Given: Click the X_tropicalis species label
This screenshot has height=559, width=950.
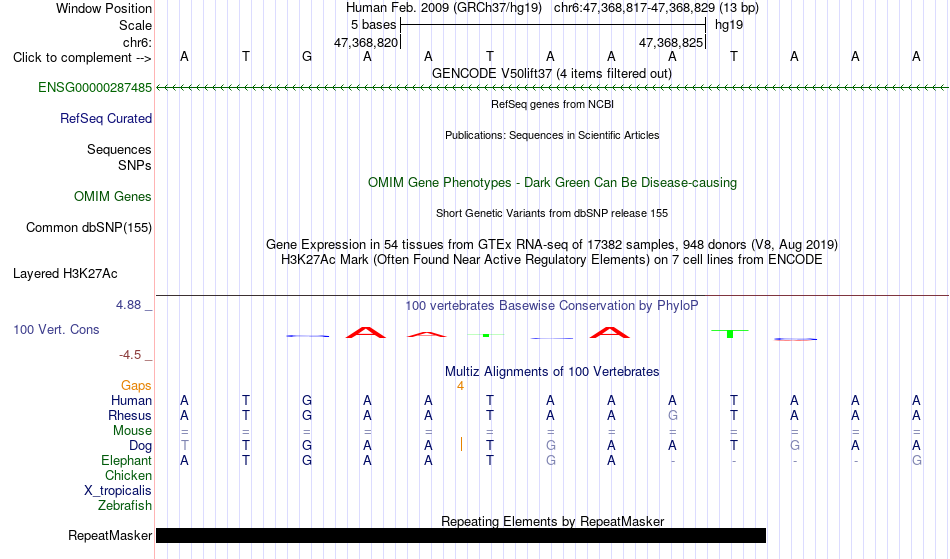Looking at the screenshot, I should (118, 491).
